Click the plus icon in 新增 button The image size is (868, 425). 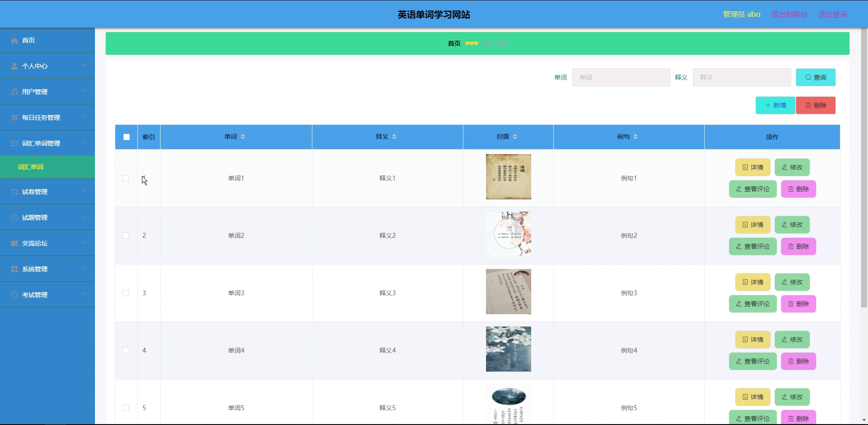tap(768, 106)
